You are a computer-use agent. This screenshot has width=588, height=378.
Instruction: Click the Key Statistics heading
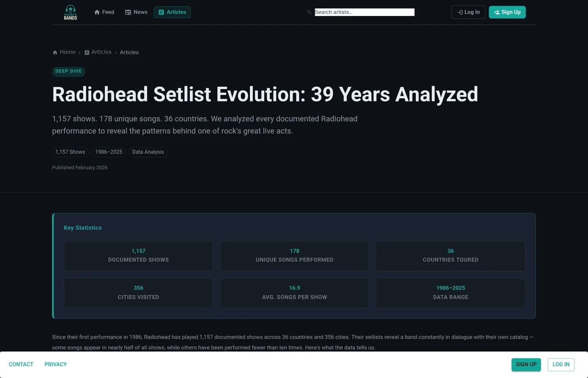point(83,228)
